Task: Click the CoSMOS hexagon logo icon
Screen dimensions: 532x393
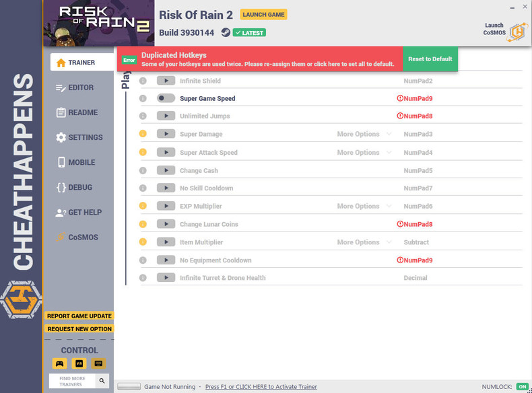Action: (517, 32)
